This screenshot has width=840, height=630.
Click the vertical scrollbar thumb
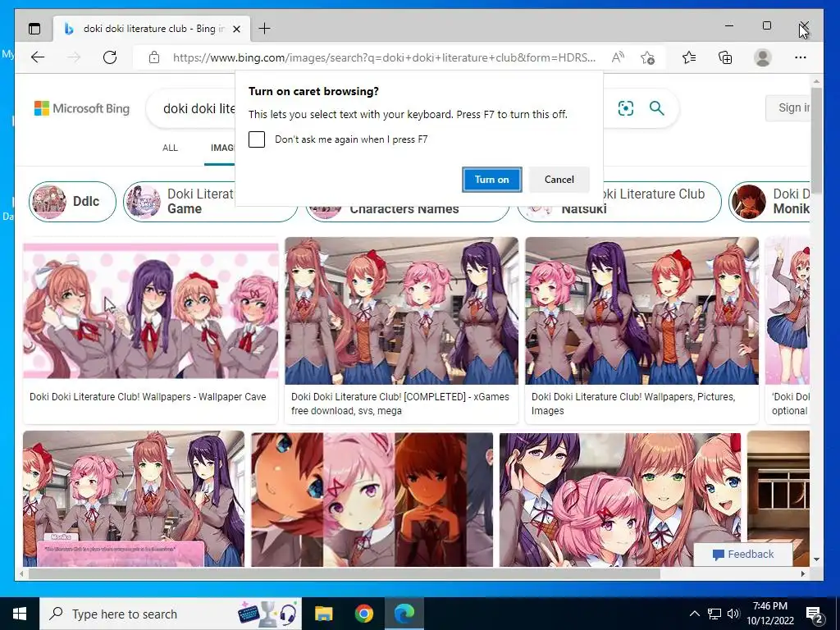click(816, 140)
